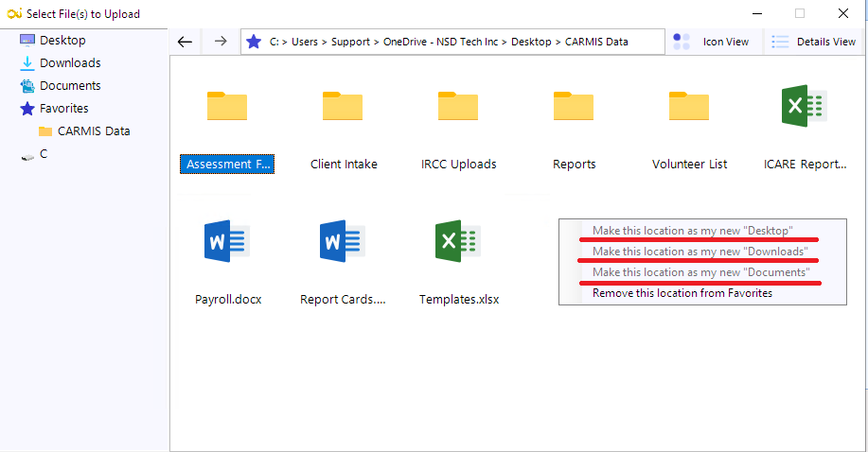
Task: Choose Make this location my new "Desktop"
Action: (x=692, y=231)
